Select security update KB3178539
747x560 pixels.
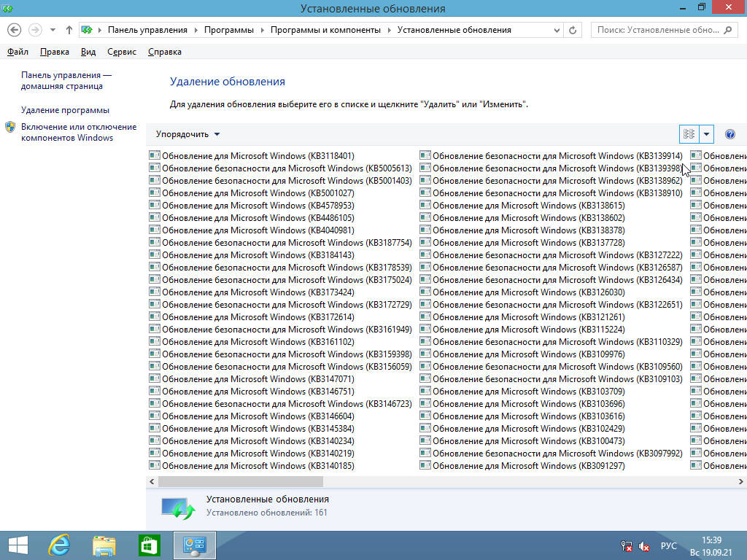[x=281, y=267]
